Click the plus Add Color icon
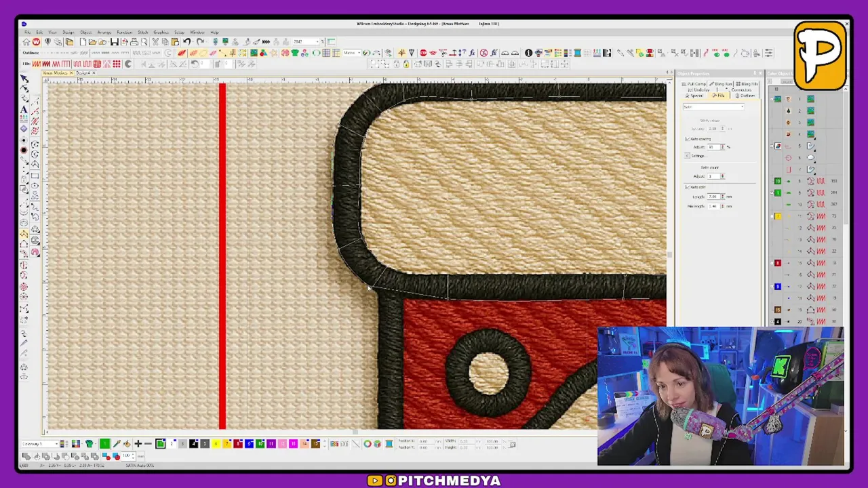 pyautogui.click(x=138, y=444)
